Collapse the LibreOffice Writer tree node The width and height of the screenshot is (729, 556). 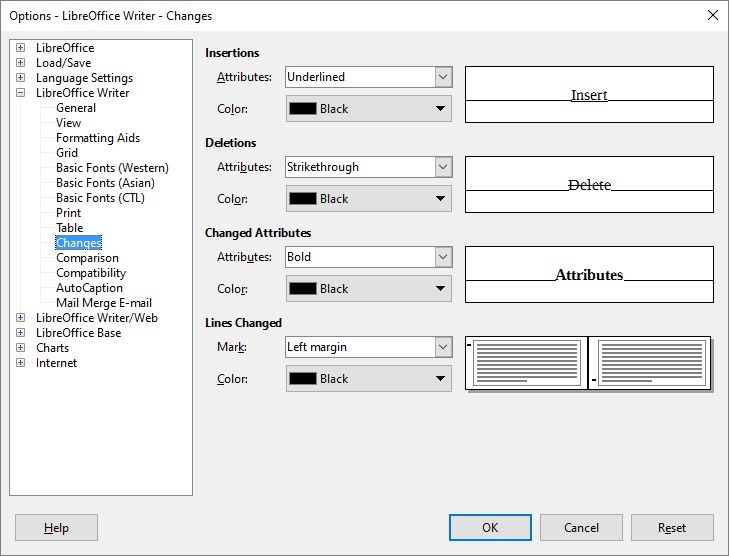pos(21,93)
